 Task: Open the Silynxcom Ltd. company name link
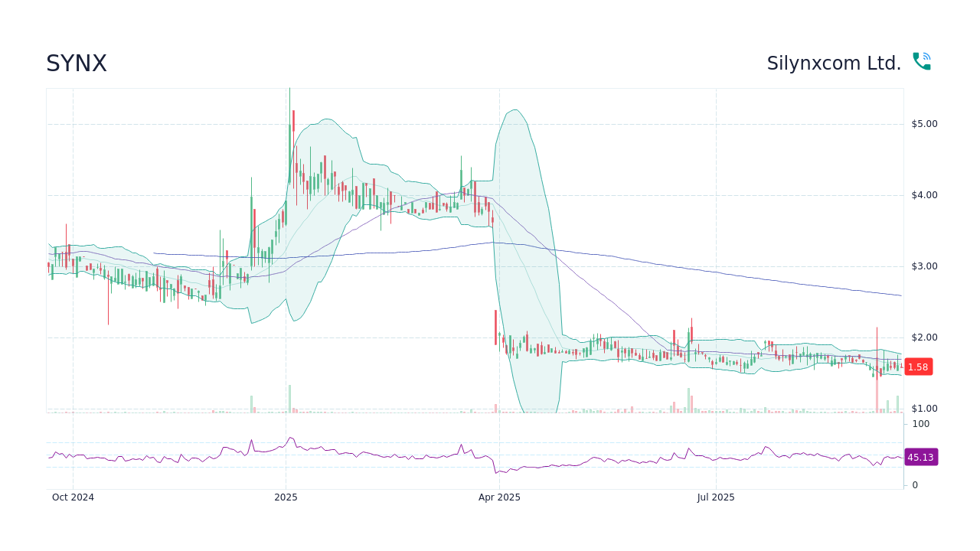(834, 63)
